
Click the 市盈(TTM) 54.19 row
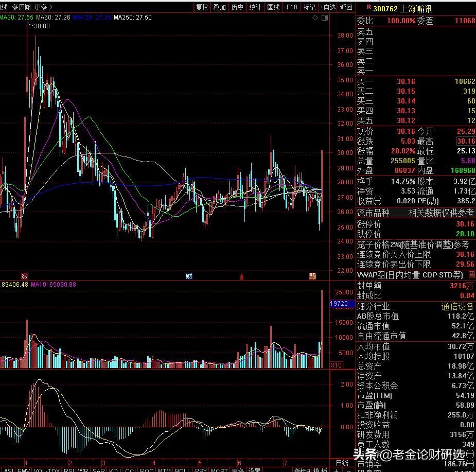(416, 395)
